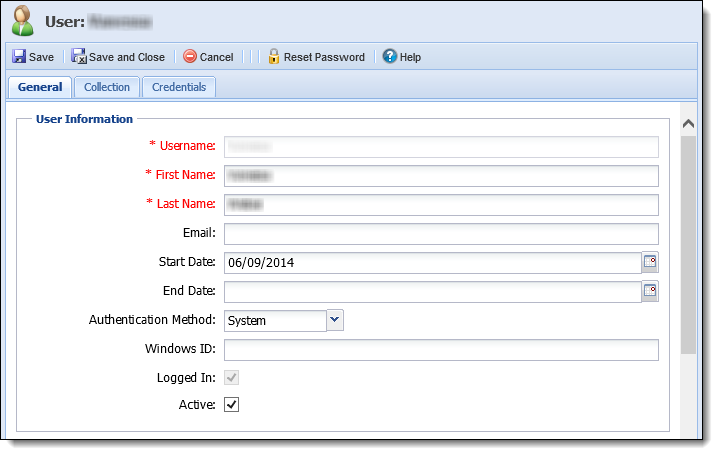Switch to the Credentials tab
Screen dimensions: 718x455
point(179,87)
